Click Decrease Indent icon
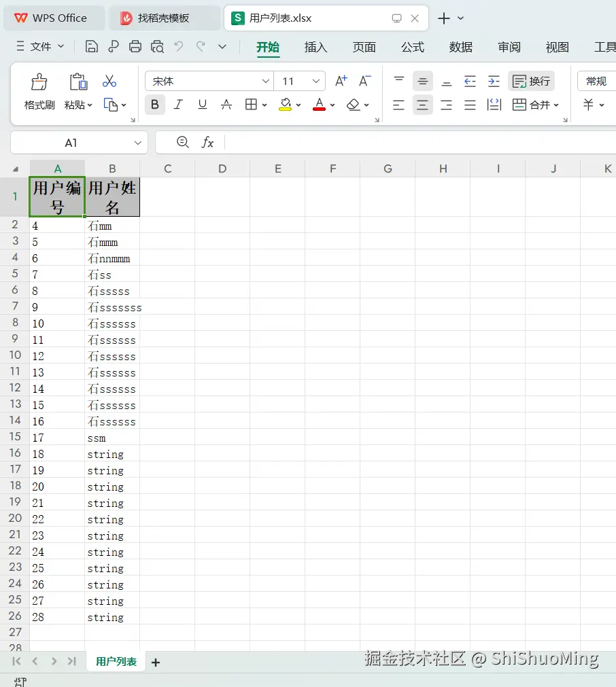 (x=470, y=81)
